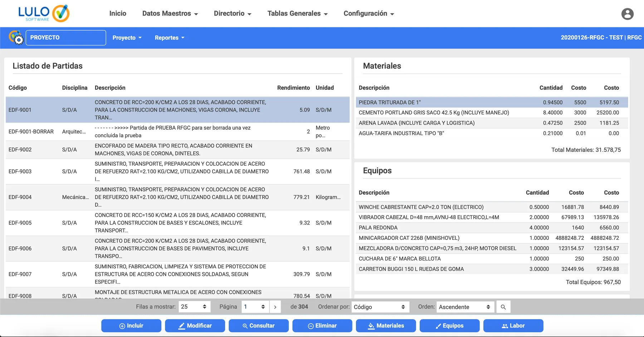Open the Equipos button at bottom

tap(450, 326)
